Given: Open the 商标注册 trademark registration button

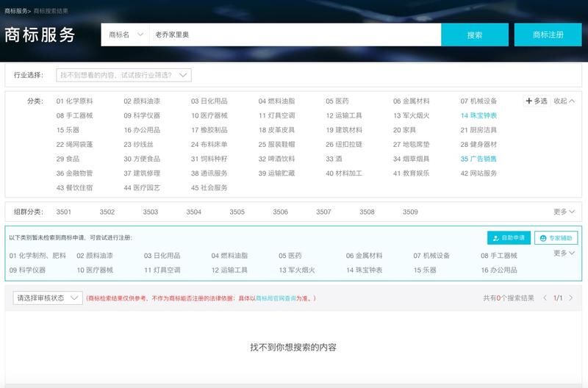Looking at the screenshot, I should (x=548, y=35).
